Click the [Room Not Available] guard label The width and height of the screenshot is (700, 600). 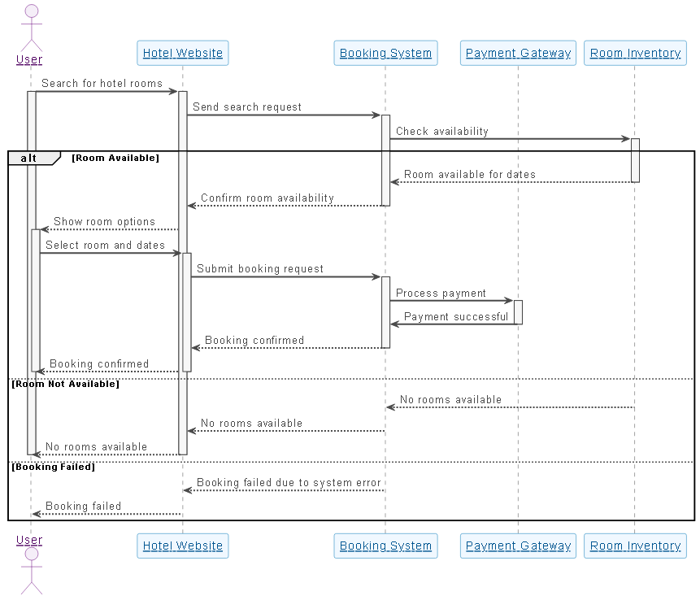tap(65, 384)
